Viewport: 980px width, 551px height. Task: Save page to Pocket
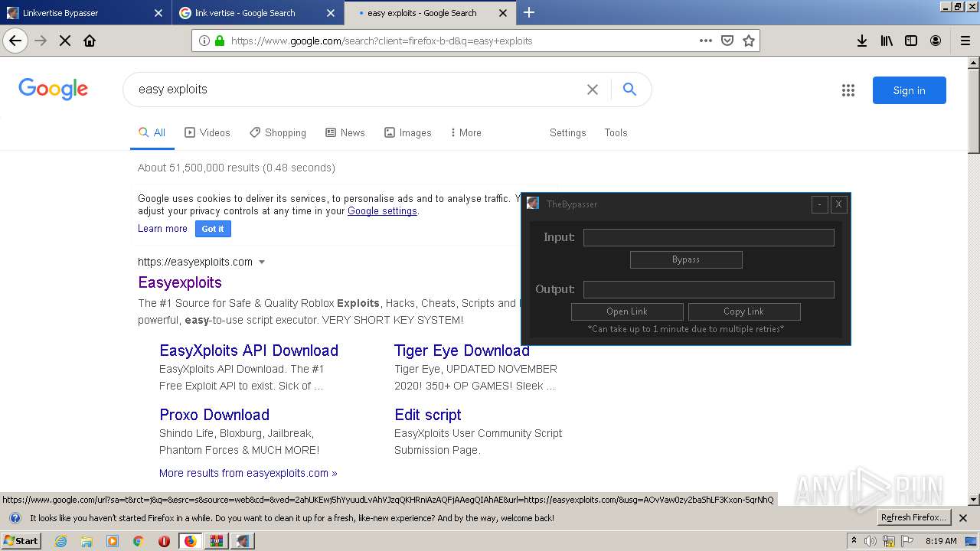(x=727, y=41)
